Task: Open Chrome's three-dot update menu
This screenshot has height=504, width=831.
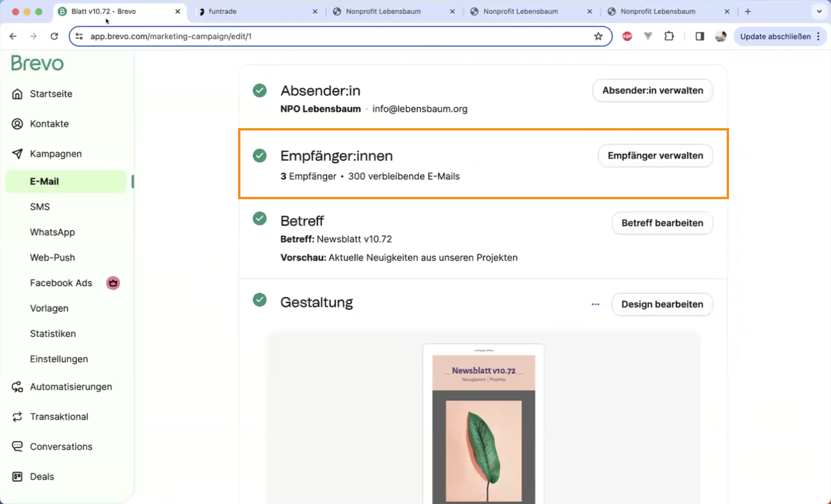Action: pos(818,36)
